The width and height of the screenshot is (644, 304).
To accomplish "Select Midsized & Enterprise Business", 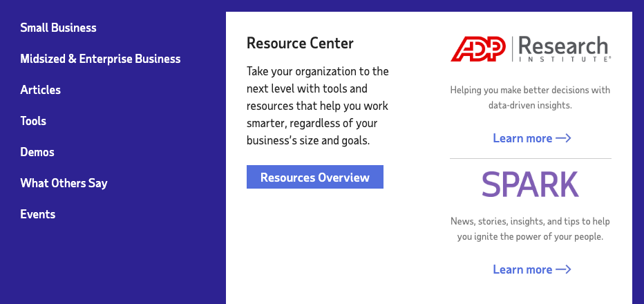I will [x=100, y=59].
